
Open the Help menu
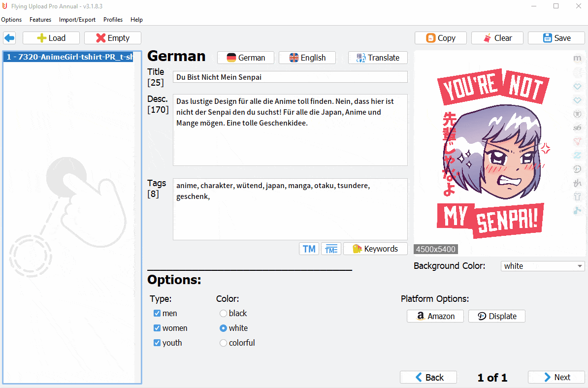coord(136,20)
